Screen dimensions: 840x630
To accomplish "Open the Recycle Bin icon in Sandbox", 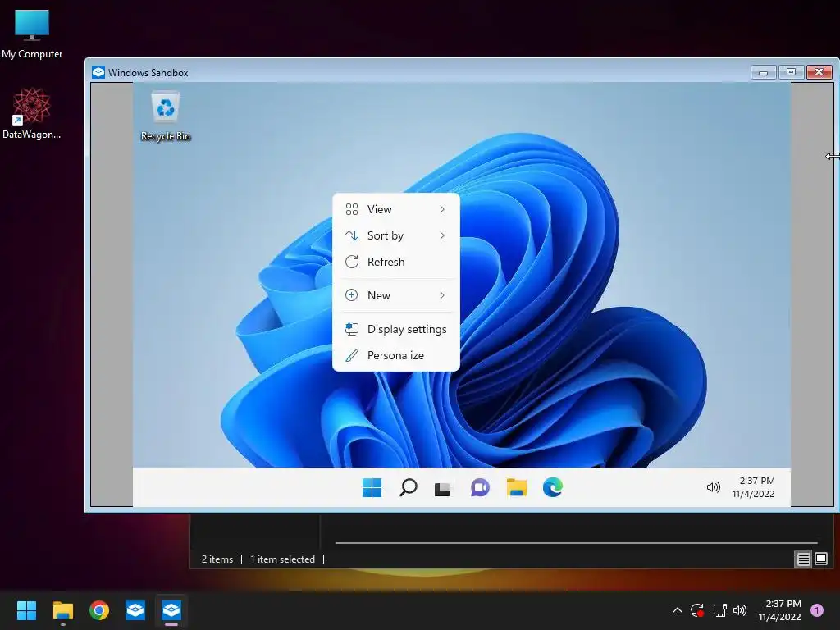I will (x=166, y=116).
